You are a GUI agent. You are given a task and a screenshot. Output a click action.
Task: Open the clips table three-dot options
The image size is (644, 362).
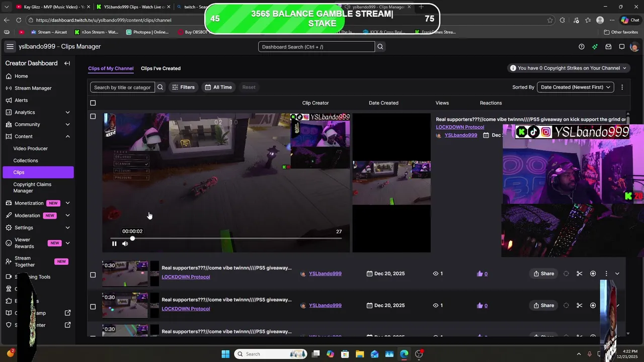(622, 87)
